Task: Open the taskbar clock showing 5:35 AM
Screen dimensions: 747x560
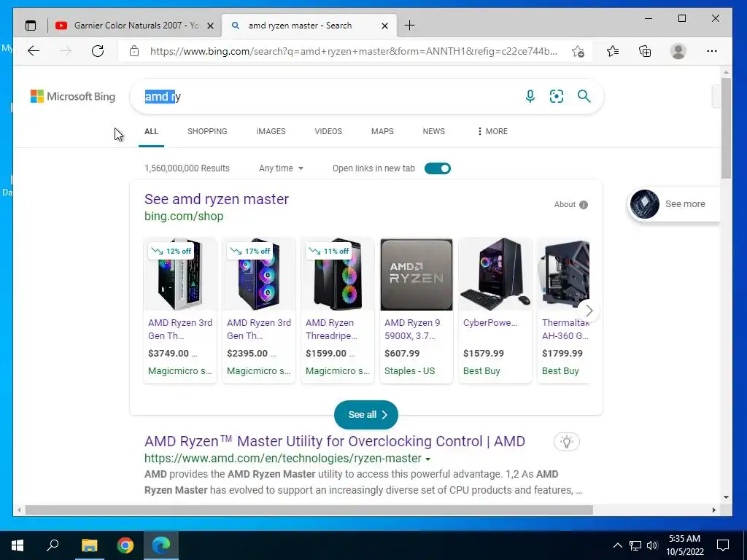Action: click(x=684, y=545)
